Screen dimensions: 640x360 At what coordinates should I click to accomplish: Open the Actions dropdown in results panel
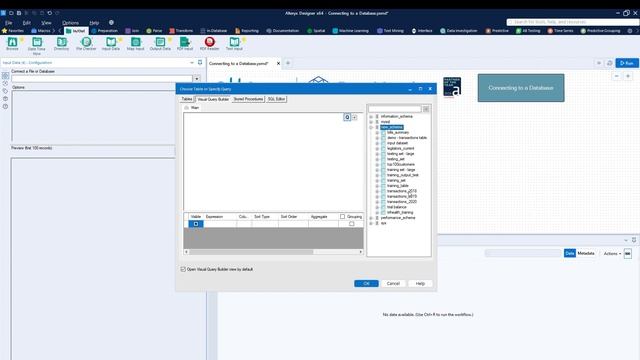pos(612,253)
